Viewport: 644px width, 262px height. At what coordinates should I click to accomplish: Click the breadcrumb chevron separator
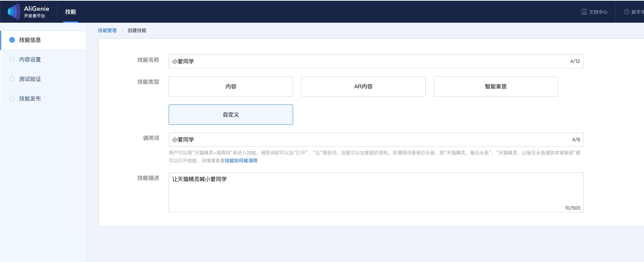click(122, 31)
